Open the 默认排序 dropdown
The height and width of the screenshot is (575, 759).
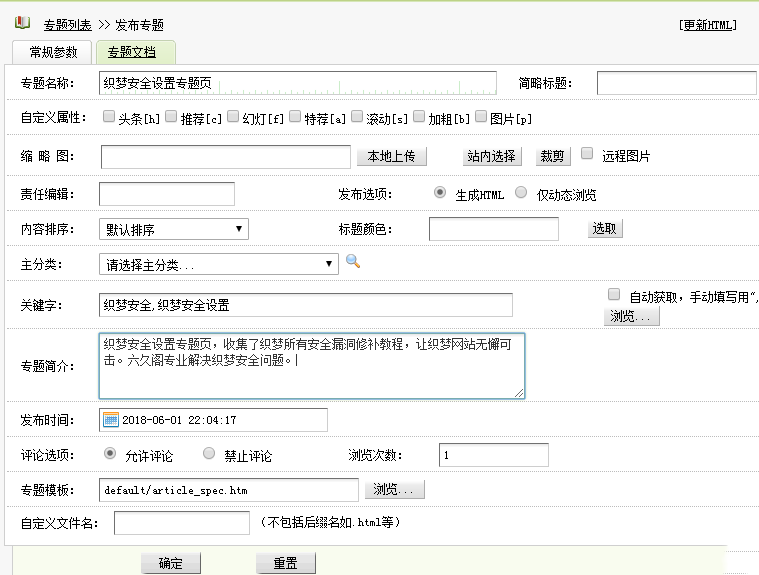174,229
